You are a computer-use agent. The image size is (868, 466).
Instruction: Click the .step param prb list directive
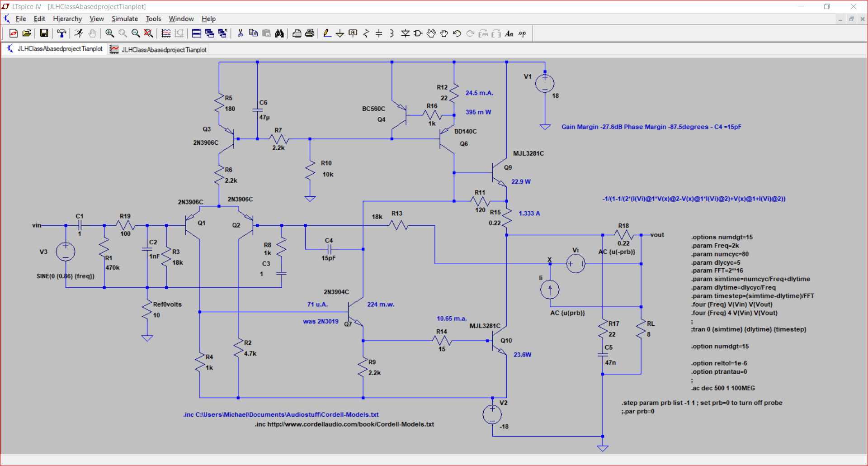702,403
